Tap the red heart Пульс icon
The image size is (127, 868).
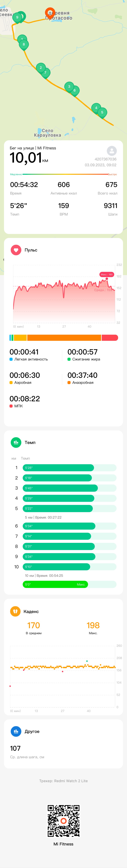point(16,250)
